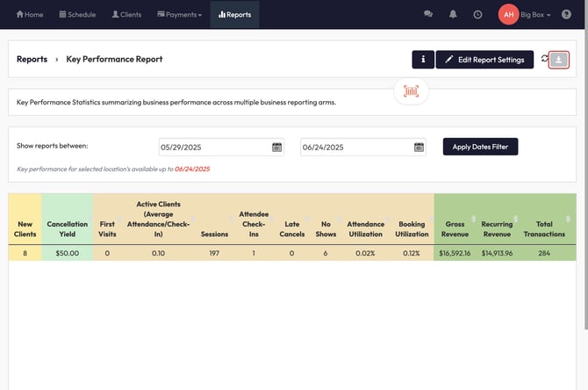Click the AH user avatar
The image size is (588, 390).
508,15
